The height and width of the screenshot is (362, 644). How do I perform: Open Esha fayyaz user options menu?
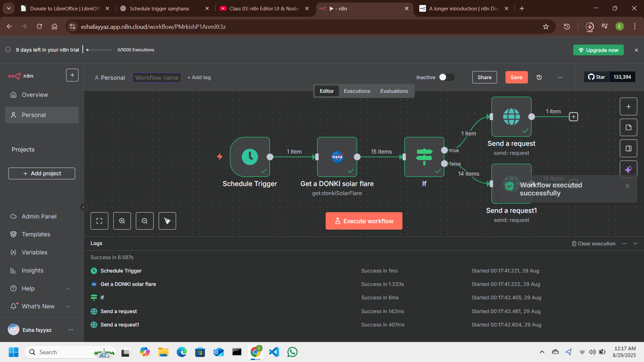tap(71, 330)
